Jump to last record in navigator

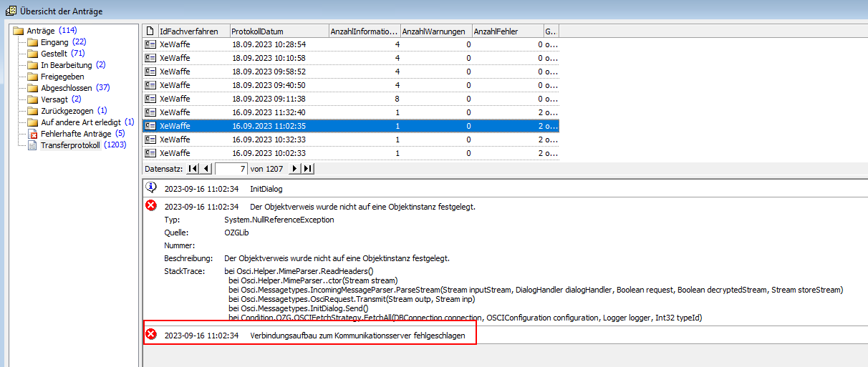[308, 169]
